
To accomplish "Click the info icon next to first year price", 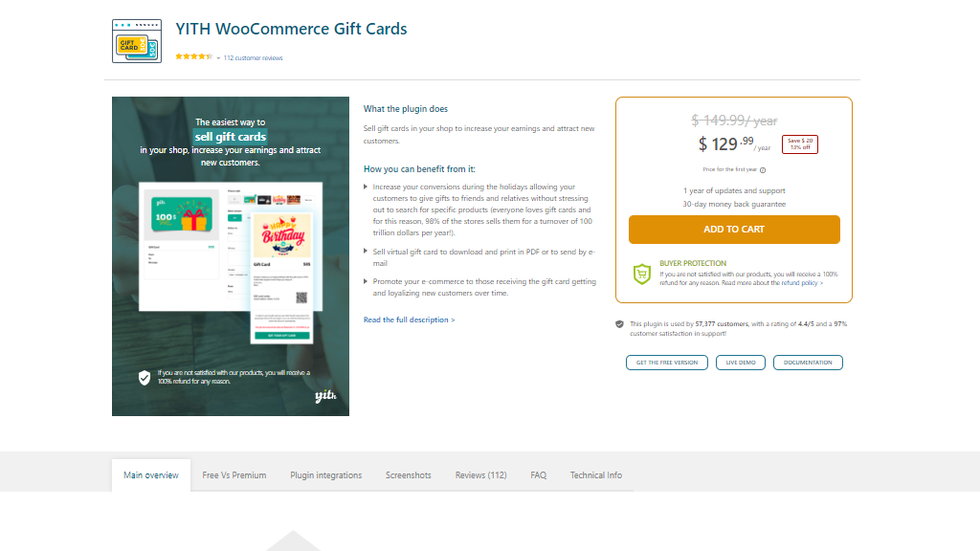I will 763,170.
